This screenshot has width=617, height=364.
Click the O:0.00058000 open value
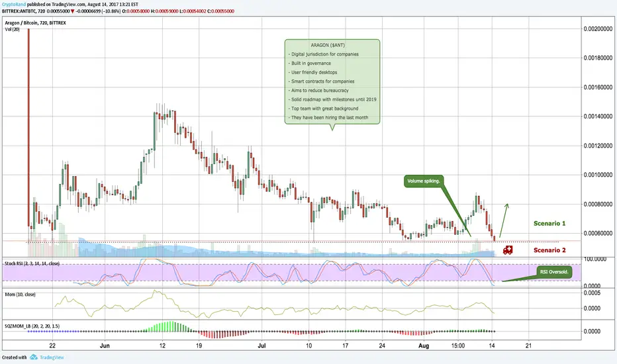point(136,11)
